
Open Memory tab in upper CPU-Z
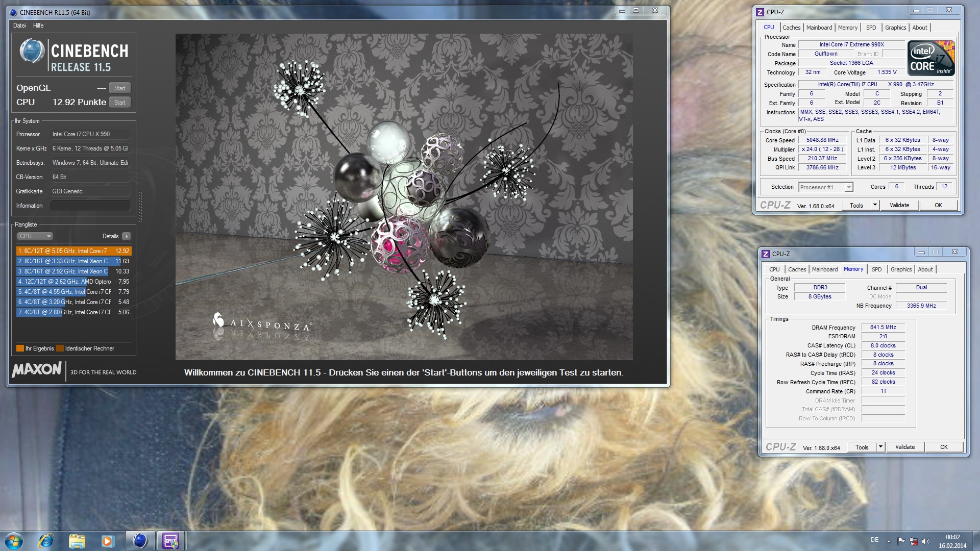[848, 28]
